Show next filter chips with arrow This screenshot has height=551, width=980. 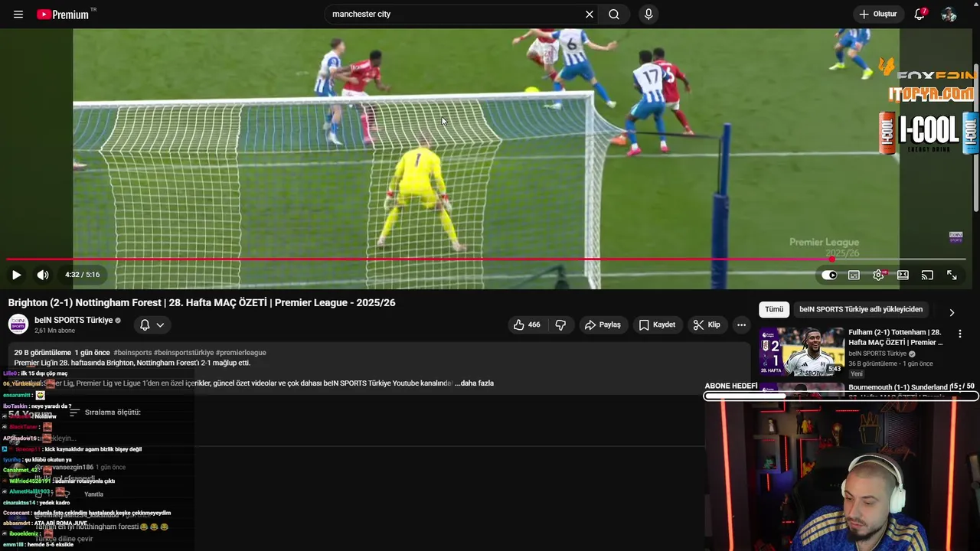952,313
